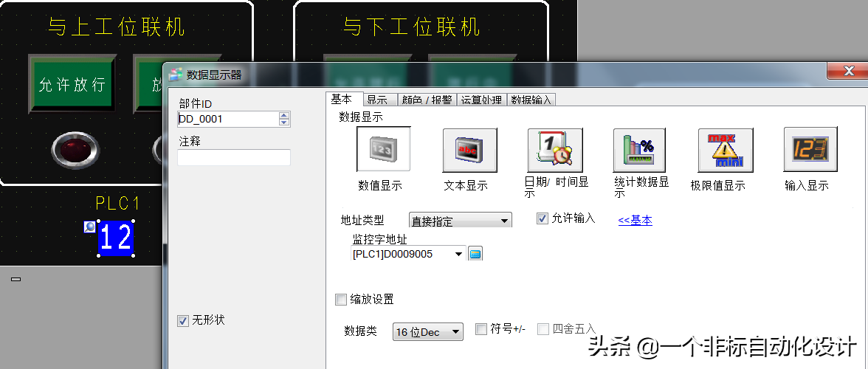Screen dimensions: 868x369
Task: Enable the 缩放设置 checkbox
Action: (341, 300)
